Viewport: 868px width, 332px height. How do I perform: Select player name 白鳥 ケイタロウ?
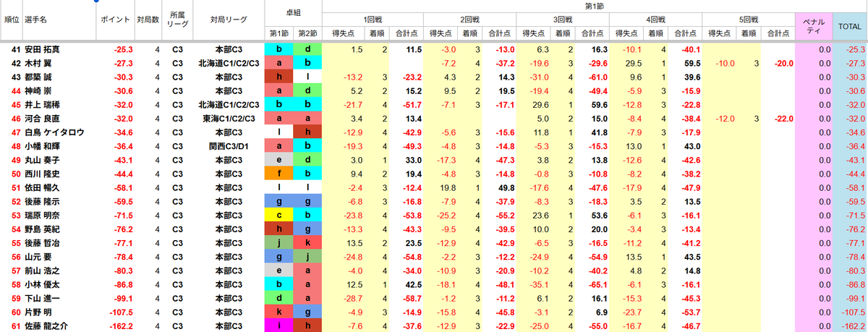(54, 132)
